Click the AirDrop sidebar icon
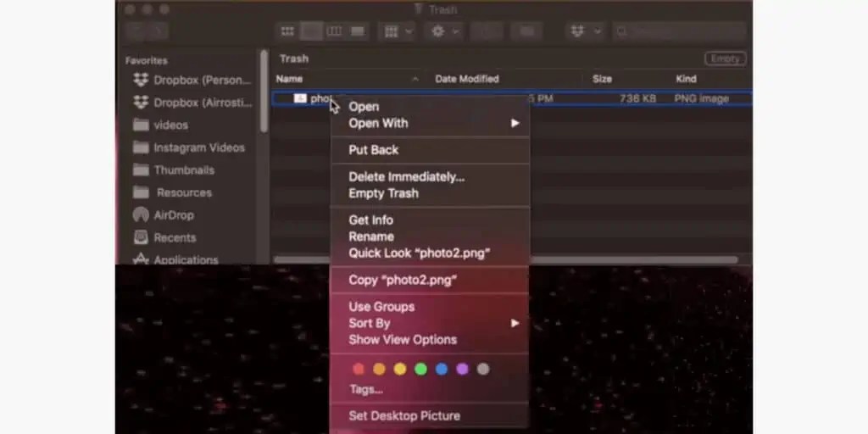The width and height of the screenshot is (868, 434). (x=141, y=214)
